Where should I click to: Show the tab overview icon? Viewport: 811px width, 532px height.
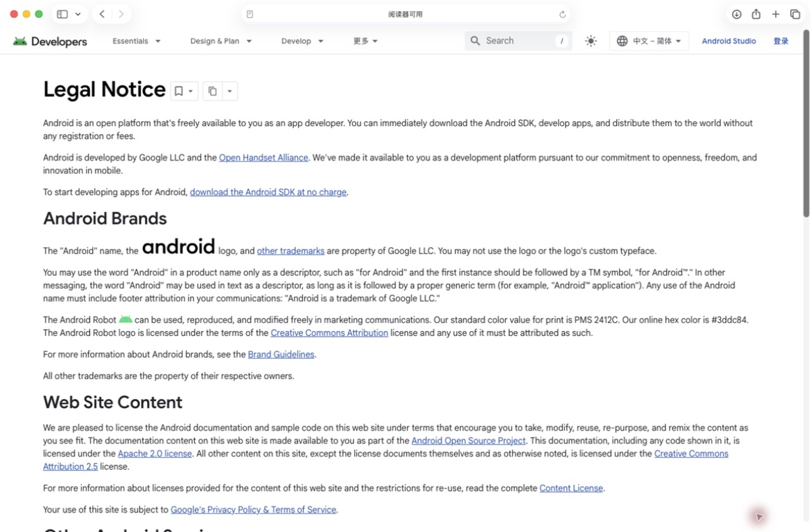[795, 15]
